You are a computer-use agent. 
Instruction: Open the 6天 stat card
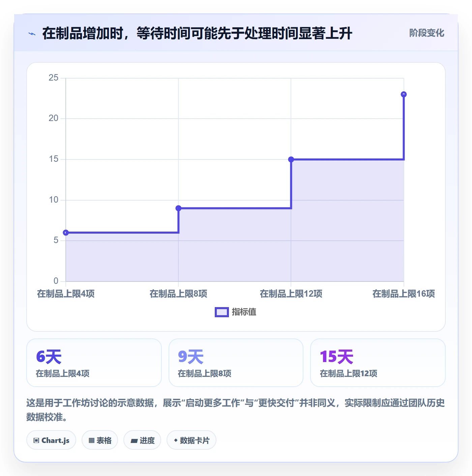[x=94, y=363]
